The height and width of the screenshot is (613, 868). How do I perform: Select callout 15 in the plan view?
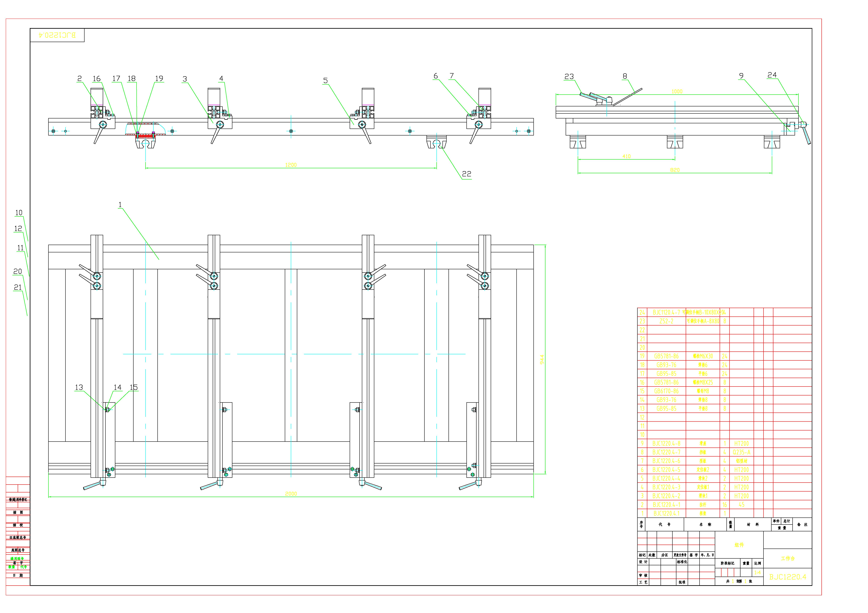134,387
